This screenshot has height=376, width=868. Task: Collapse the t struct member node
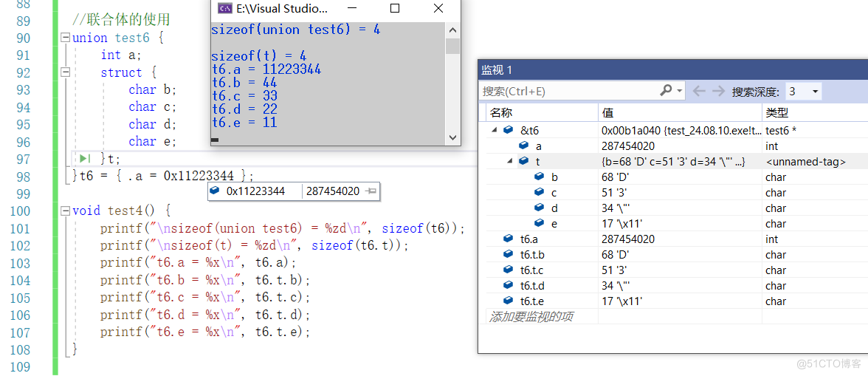(509, 161)
